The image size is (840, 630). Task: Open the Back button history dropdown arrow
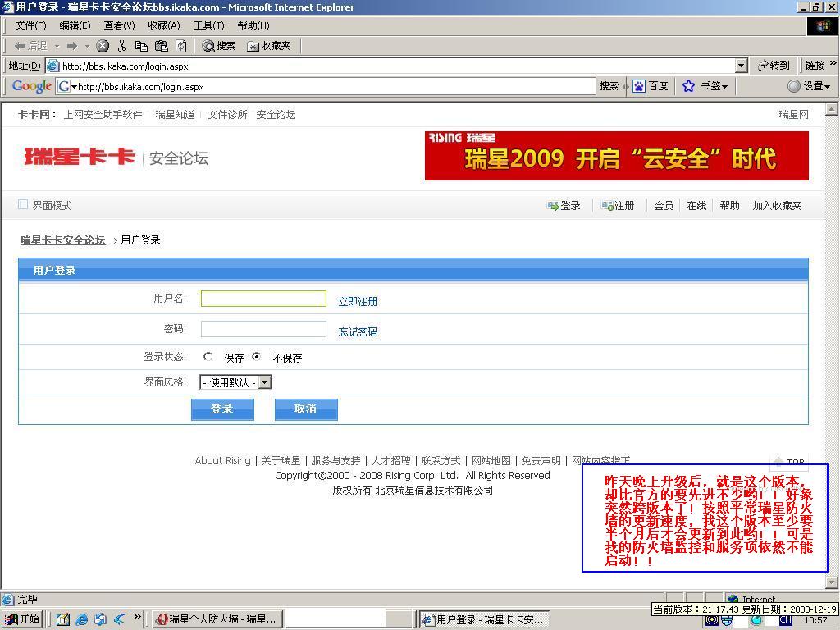click(x=57, y=47)
